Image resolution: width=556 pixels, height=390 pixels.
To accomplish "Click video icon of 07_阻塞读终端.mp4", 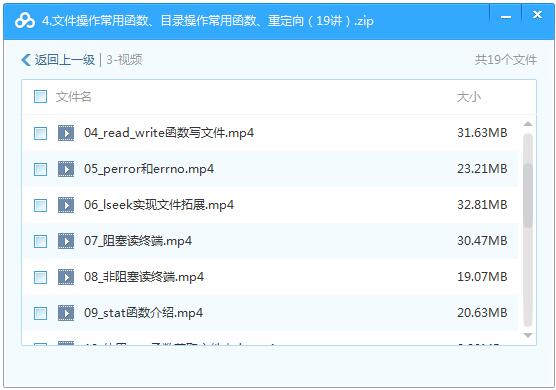I will click(66, 241).
